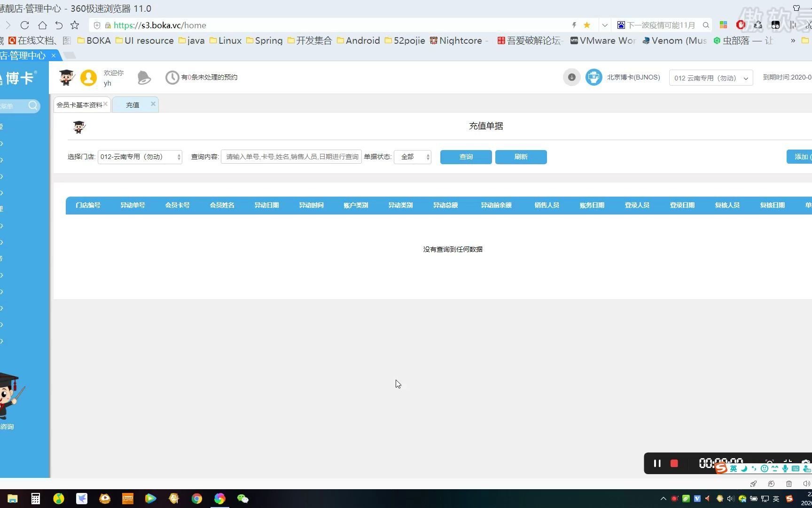Click the Windows-colored extension icon
812x508 pixels.
[x=724, y=25]
